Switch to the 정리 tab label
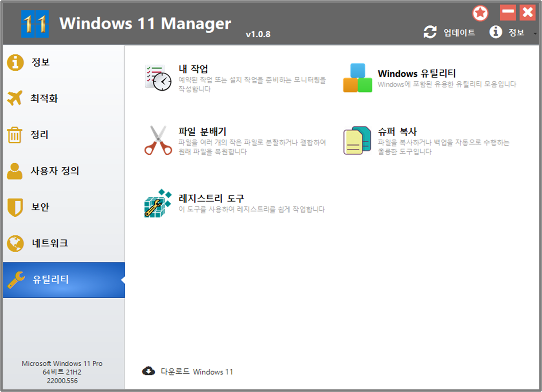Screen dimensions: 542x392 (40, 135)
